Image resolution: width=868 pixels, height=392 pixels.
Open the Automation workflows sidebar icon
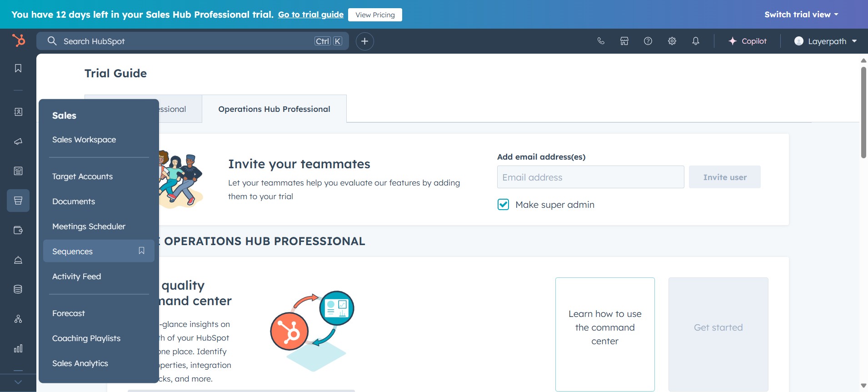(18, 319)
